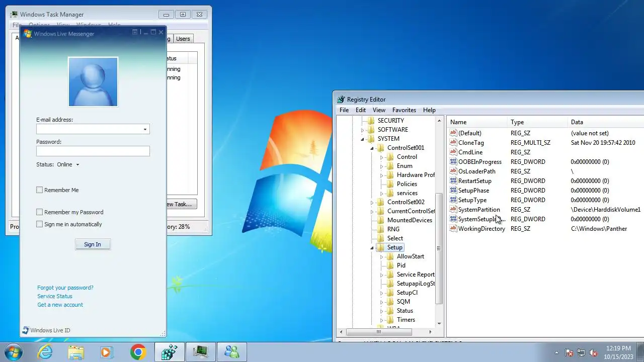Check the Remember Me box
This screenshot has height=362, width=644.
39,190
